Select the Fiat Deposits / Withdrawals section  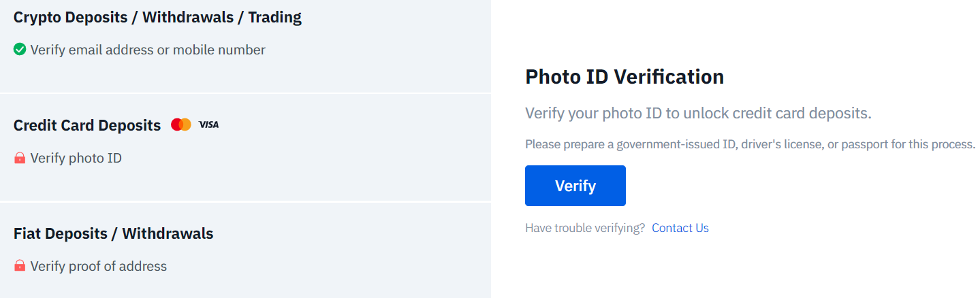click(245, 250)
